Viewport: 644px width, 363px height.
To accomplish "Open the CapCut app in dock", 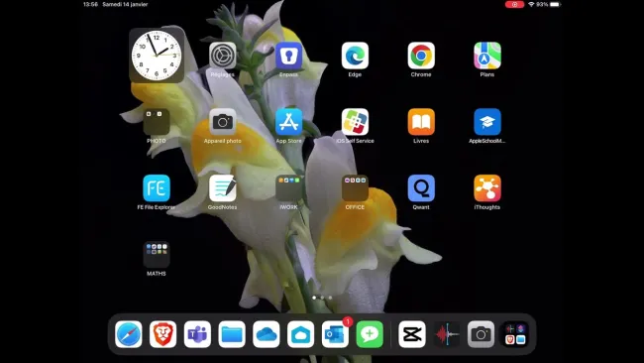I will pyautogui.click(x=412, y=334).
